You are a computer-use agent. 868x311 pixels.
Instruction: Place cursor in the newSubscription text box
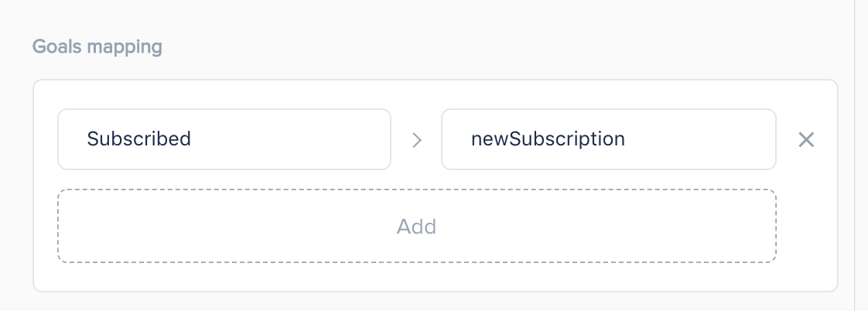608,139
